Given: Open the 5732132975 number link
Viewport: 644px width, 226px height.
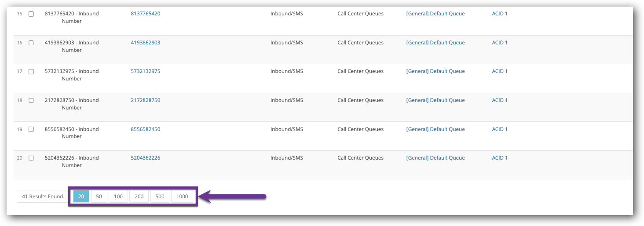Looking at the screenshot, I should pos(146,71).
